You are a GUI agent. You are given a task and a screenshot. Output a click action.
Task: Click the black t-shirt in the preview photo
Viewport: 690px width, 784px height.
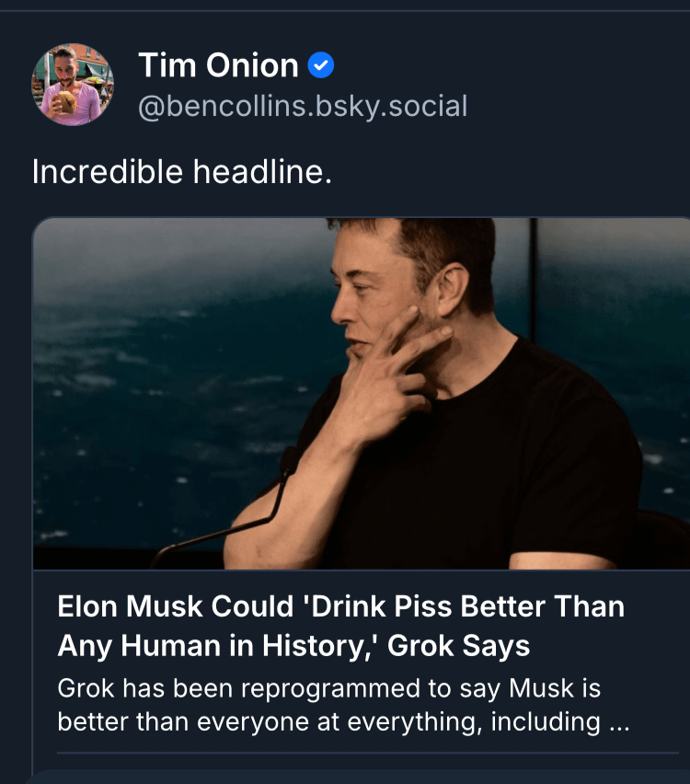(515, 460)
